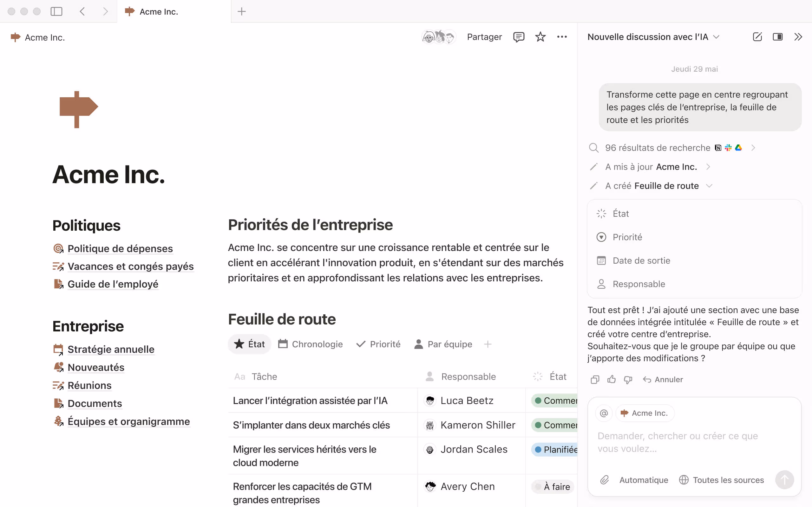This screenshot has height=507, width=812.
Task: Click the Partager button
Action: tap(484, 37)
